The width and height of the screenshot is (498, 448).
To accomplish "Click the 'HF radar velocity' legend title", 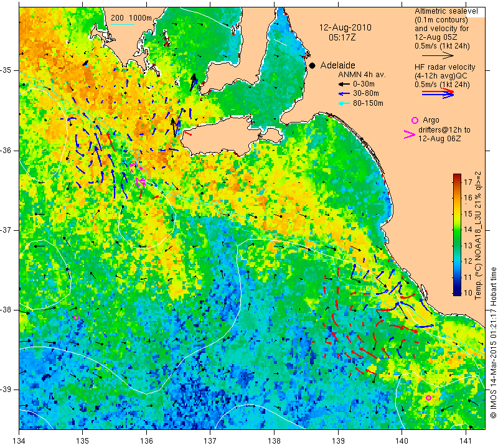I will [444, 67].
